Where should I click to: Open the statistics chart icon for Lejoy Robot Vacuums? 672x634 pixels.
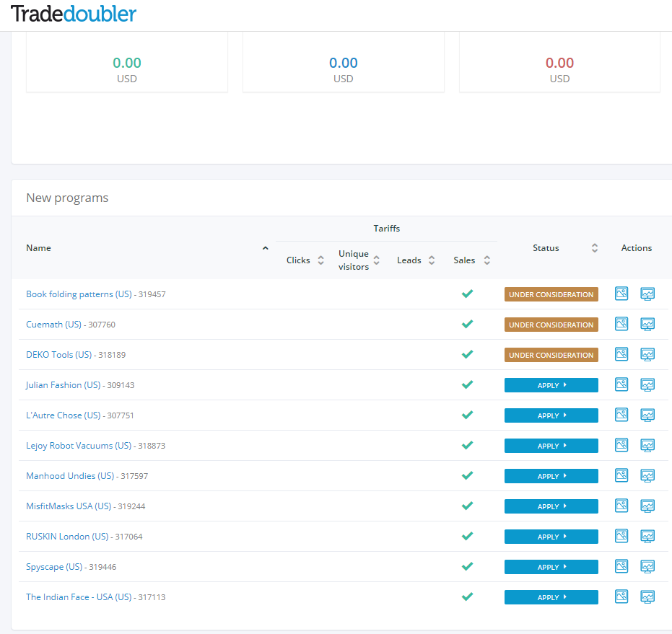coord(647,445)
